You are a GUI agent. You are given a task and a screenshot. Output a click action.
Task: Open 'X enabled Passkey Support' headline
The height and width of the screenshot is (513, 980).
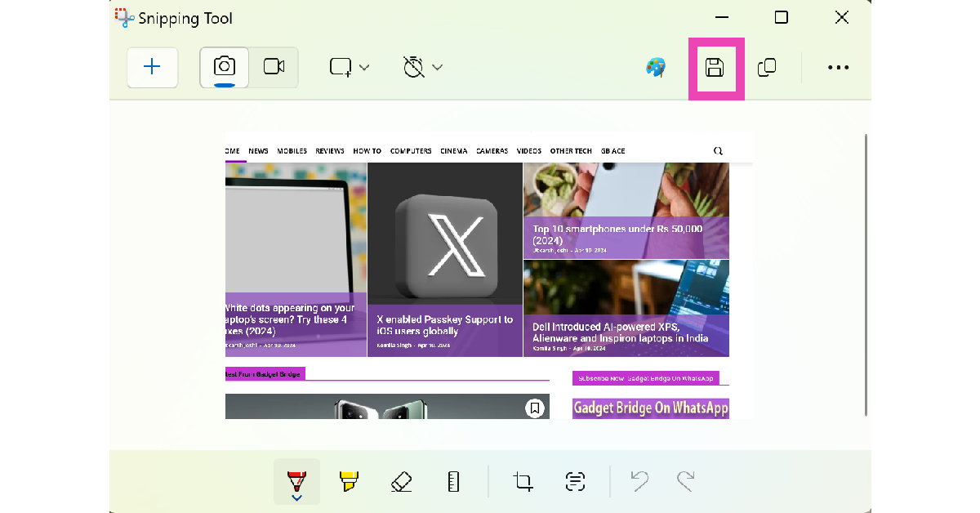click(x=445, y=325)
